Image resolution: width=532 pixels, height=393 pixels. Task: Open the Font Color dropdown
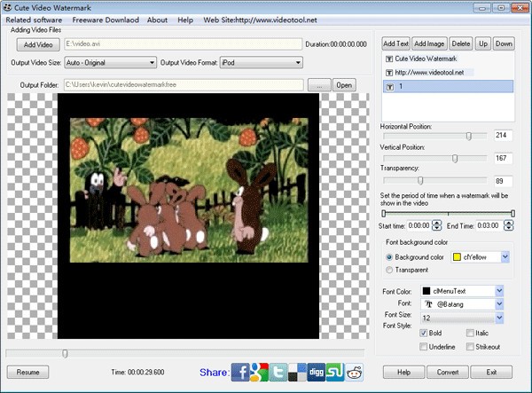[499, 290]
